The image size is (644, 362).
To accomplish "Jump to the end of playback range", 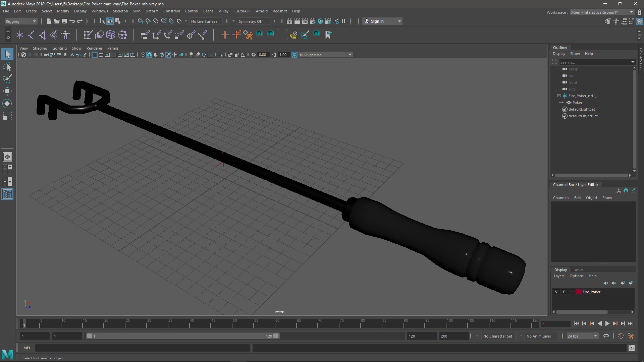I will [631, 323].
